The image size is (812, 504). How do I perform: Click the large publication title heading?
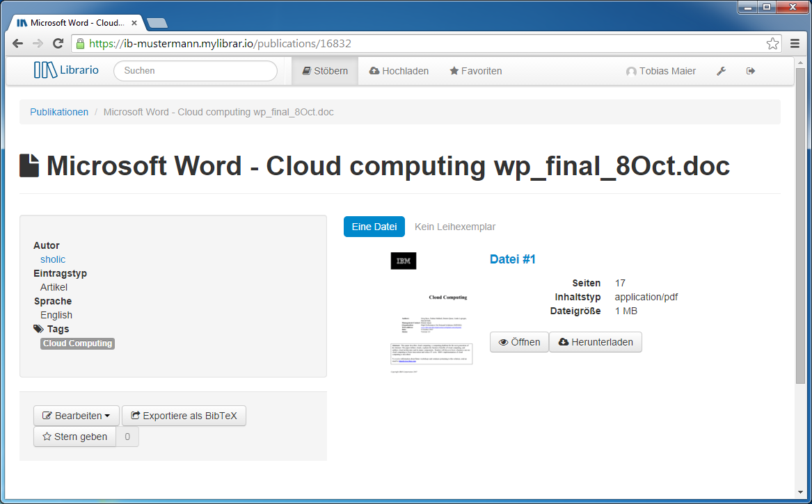(x=388, y=165)
